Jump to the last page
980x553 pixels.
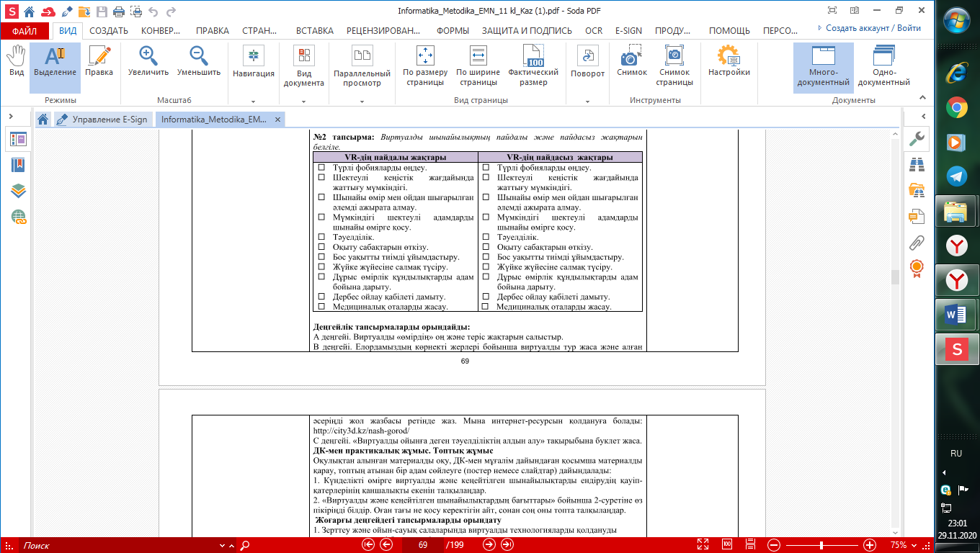507,545
